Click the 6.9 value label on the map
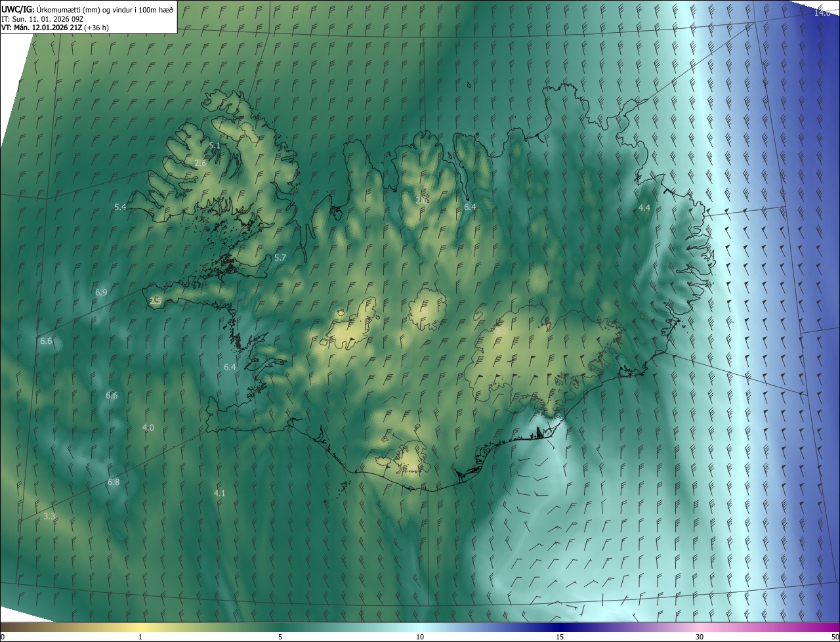 point(101,292)
